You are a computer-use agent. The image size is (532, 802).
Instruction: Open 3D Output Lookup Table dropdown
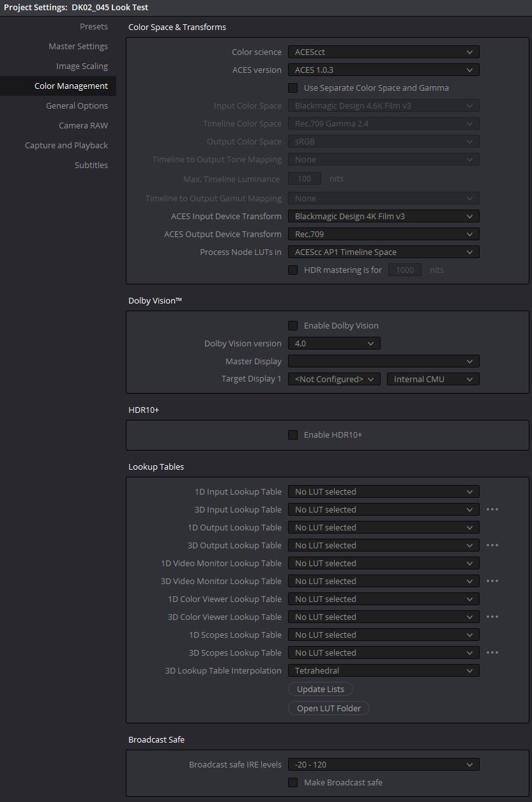pos(383,545)
